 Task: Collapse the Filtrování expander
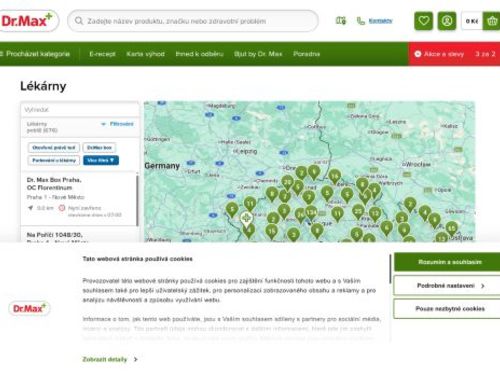(117, 124)
